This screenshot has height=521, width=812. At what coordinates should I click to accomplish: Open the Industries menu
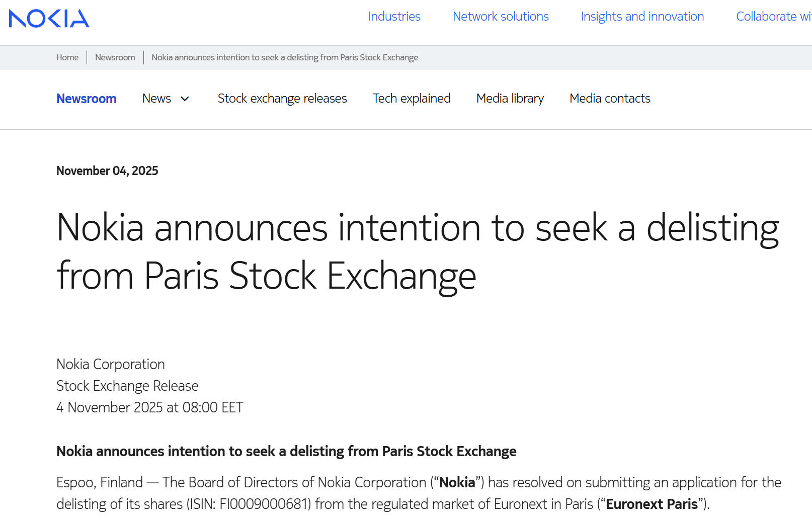click(x=394, y=17)
